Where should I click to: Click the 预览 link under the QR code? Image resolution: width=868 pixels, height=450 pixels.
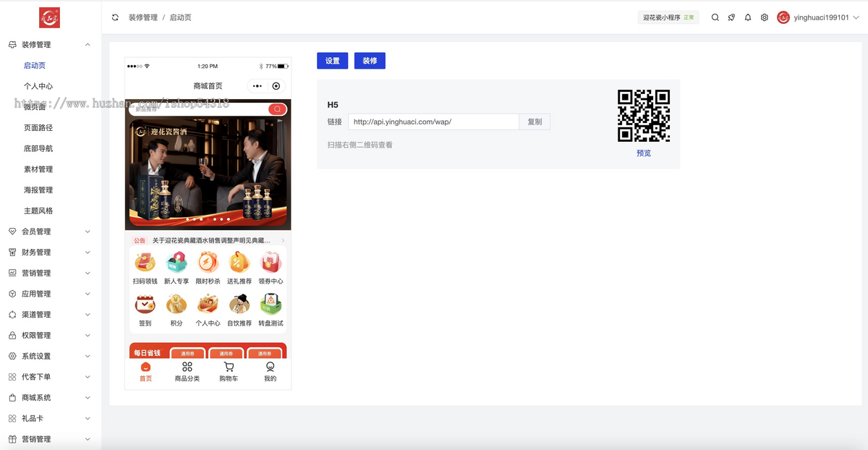tap(644, 153)
